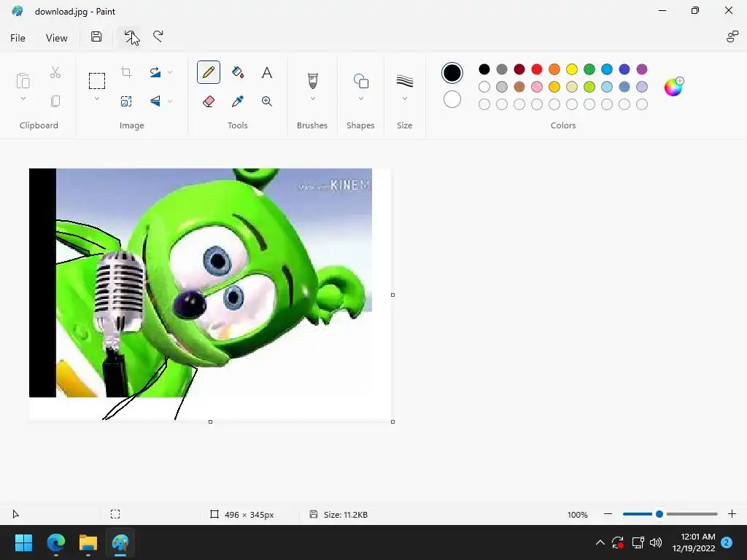
Task: Open the Rotate dropdown arrow
Action: coord(170,72)
